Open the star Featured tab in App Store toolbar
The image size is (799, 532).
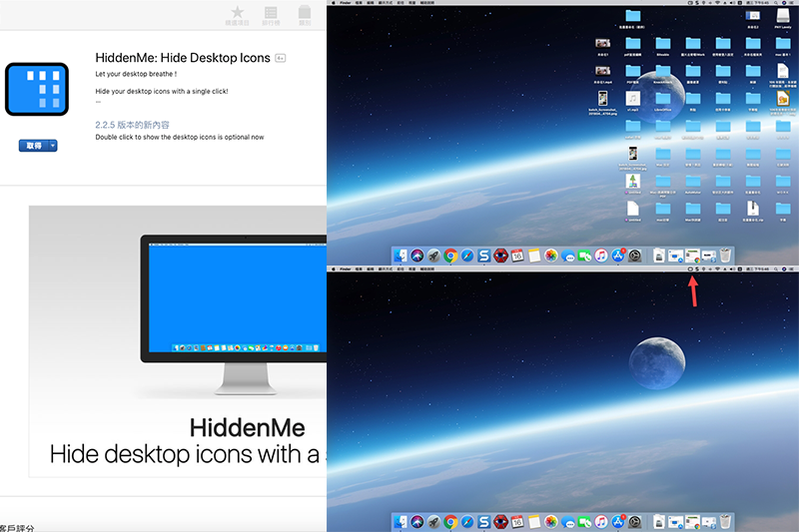pos(237,15)
